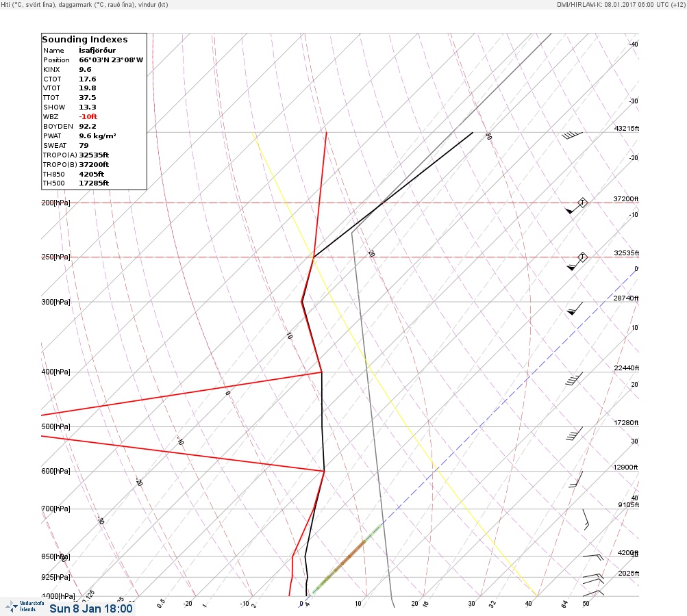The image size is (687, 616).
Task: Click the 9105ft altitude label
Action: tap(628, 505)
